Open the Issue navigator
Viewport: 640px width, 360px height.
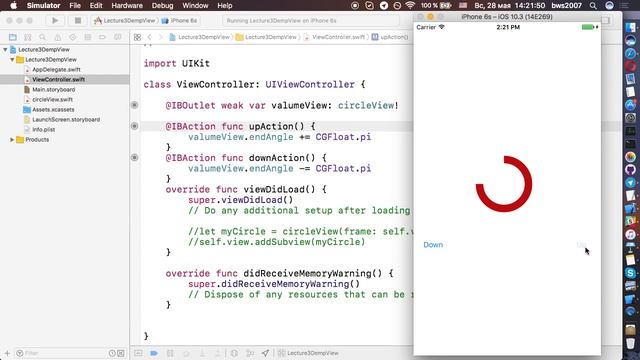[58, 37]
